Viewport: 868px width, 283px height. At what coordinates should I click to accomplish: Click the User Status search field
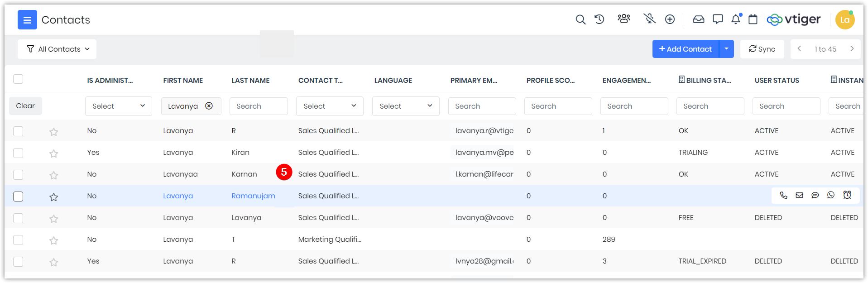(x=786, y=106)
